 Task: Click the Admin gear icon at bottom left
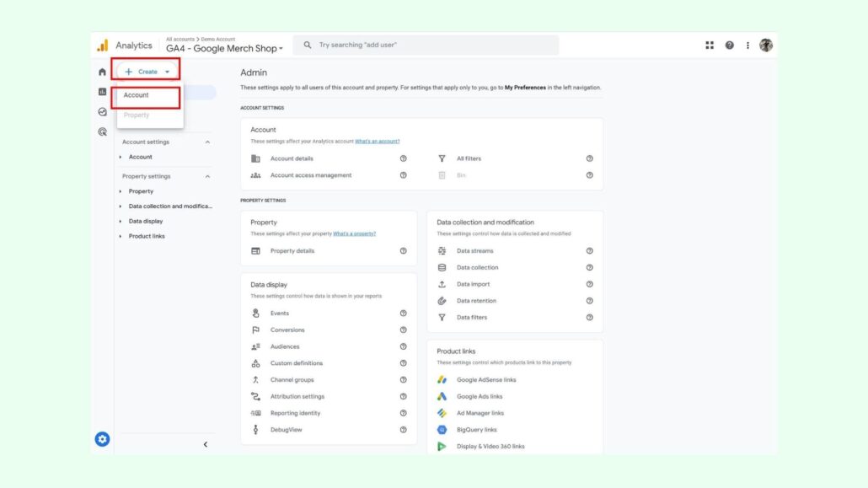click(x=103, y=439)
